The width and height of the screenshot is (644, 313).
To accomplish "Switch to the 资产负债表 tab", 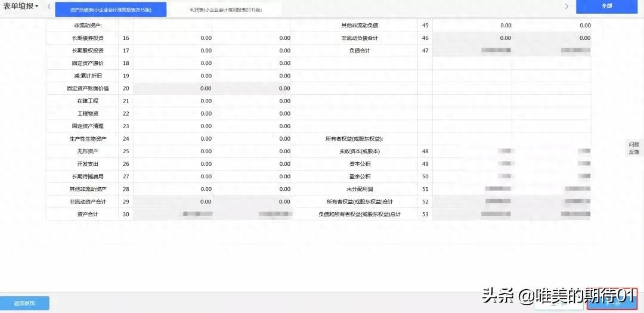I will pos(110,10).
